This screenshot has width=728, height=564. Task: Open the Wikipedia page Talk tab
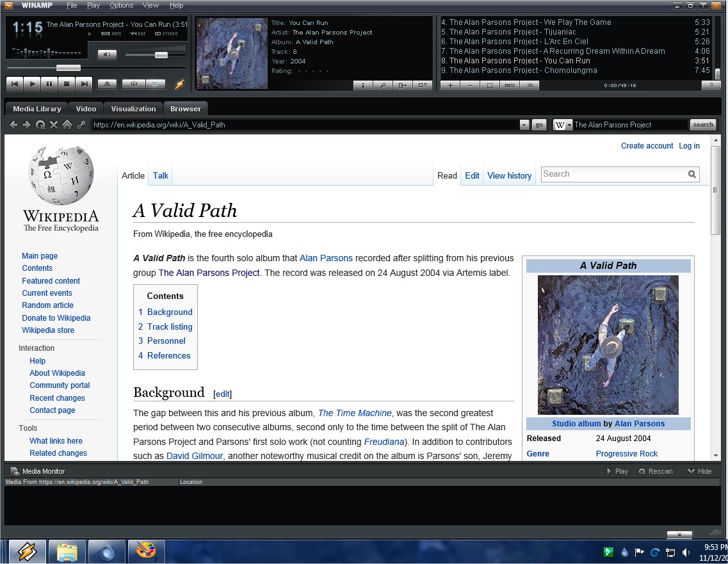click(x=161, y=175)
